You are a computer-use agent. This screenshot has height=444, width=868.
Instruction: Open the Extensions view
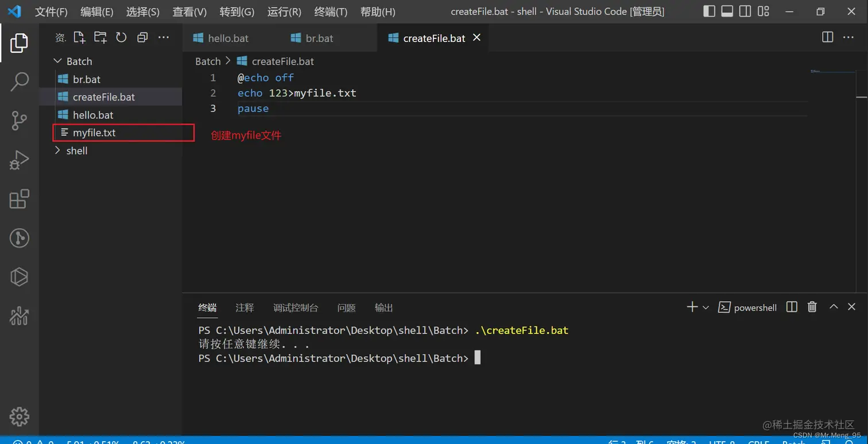[x=19, y=199]
